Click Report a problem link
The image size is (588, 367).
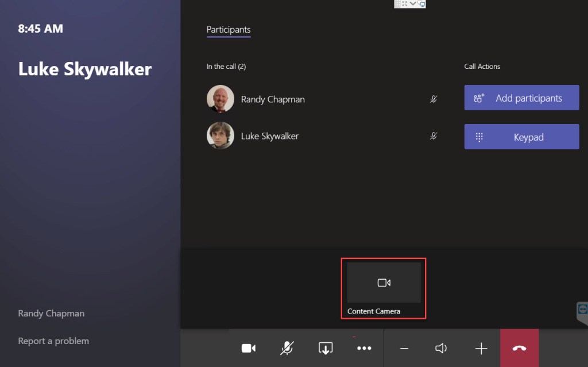coord(53,341)
